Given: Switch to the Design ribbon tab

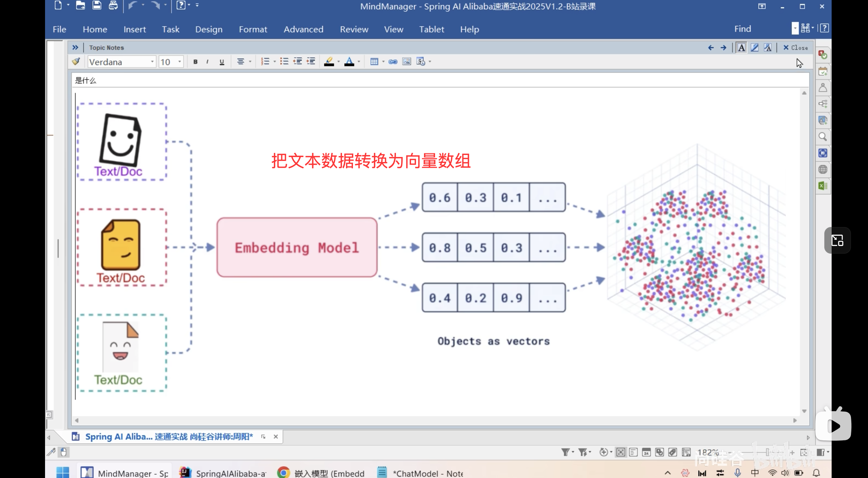Looking at the screenshot, I should (208, 29).
